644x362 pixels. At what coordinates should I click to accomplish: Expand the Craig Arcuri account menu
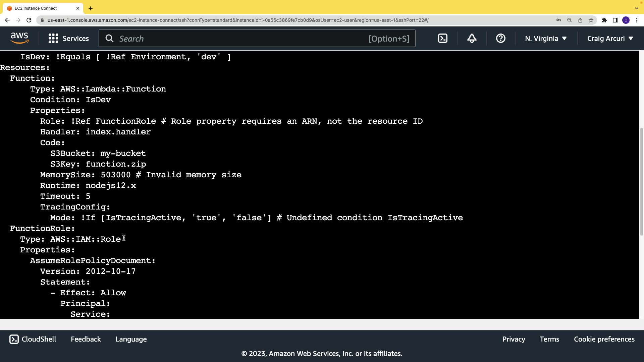[x=610, y=39]
